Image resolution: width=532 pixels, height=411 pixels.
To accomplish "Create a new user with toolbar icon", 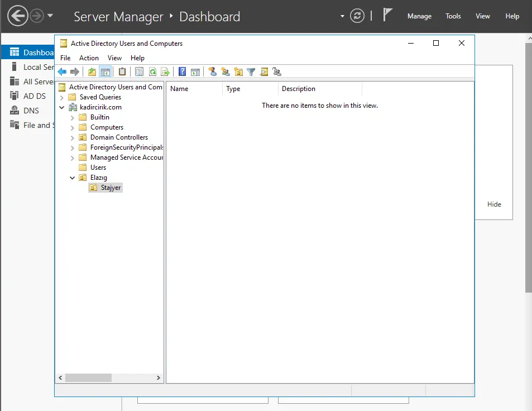I will [x=213, y=71].
